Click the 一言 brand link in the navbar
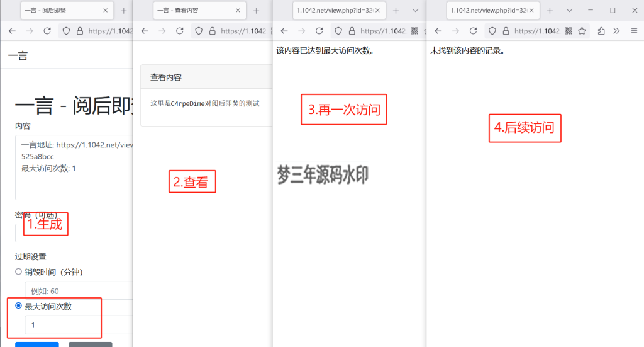The width and height of the screenshot is (644, 347). click(x=18, y=56)
